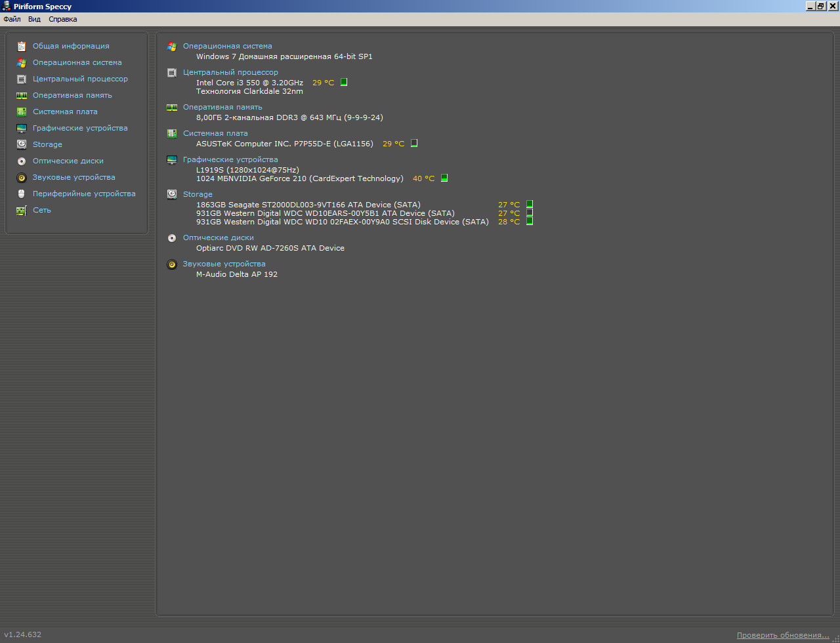
Task: Click the mouse icon beside sidebar Периферийные устройства
Action: click(22, 194)
